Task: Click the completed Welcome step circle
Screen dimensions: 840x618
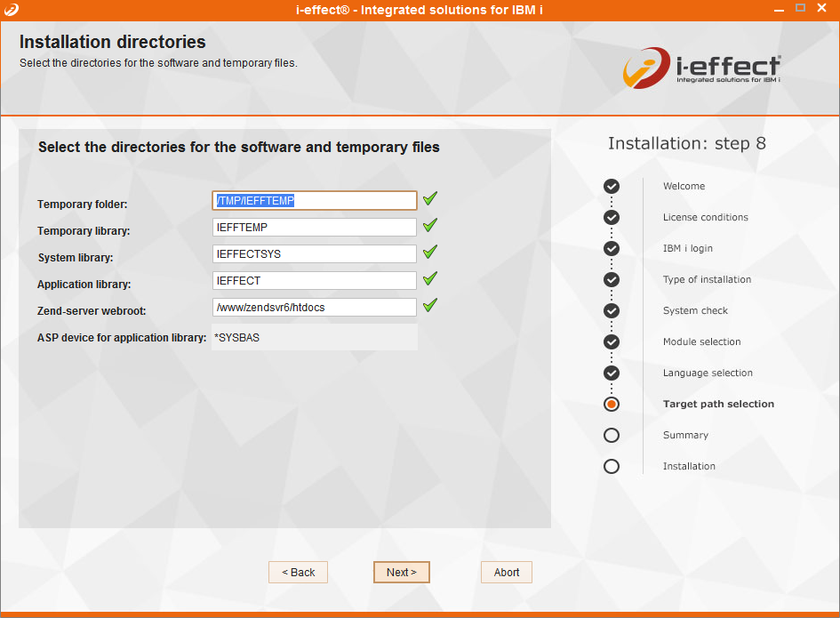Action: [x=611, y=186]
